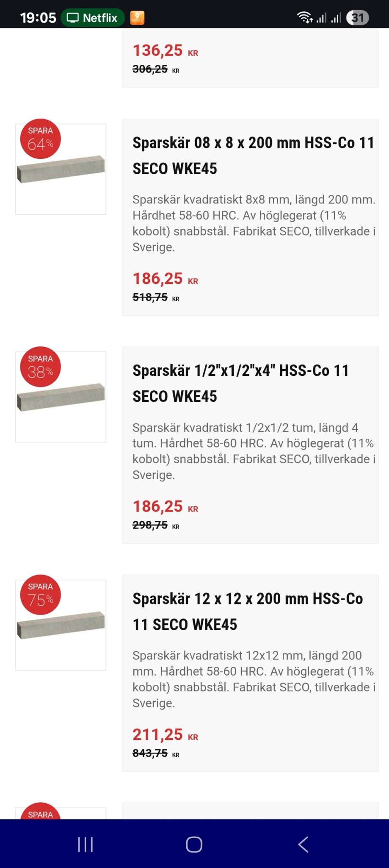Tap the SPARA 64% discount badge
The height and width of the screenshot is (868, 389).
[x=41, y=139]
